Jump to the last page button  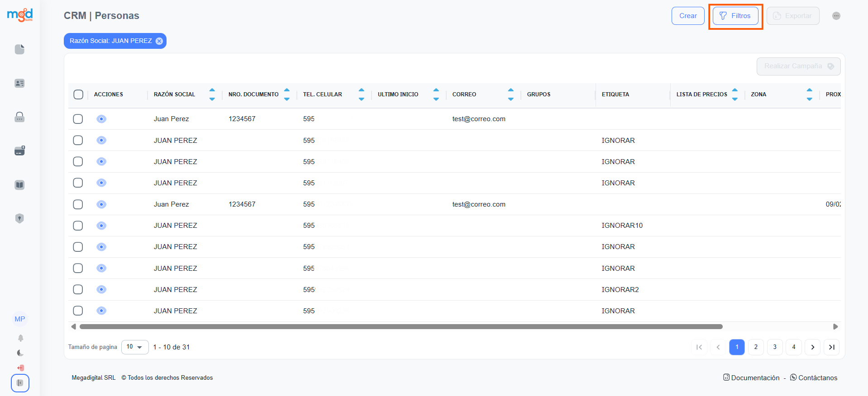(x=831, y=347)
